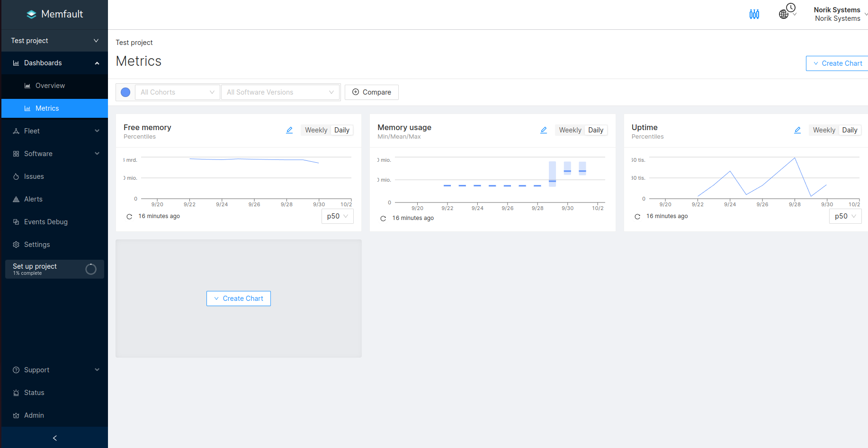
Task: Edit the Memory usage chart
Action: 544,130
